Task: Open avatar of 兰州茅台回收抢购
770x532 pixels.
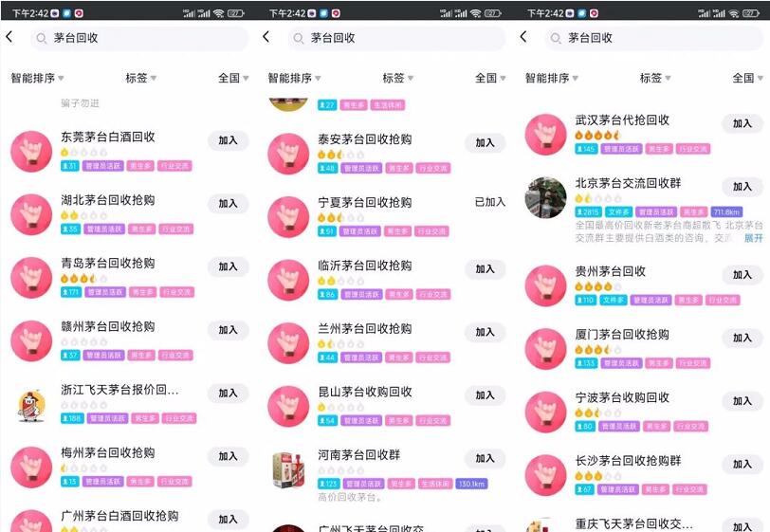Action: [288, 343]
